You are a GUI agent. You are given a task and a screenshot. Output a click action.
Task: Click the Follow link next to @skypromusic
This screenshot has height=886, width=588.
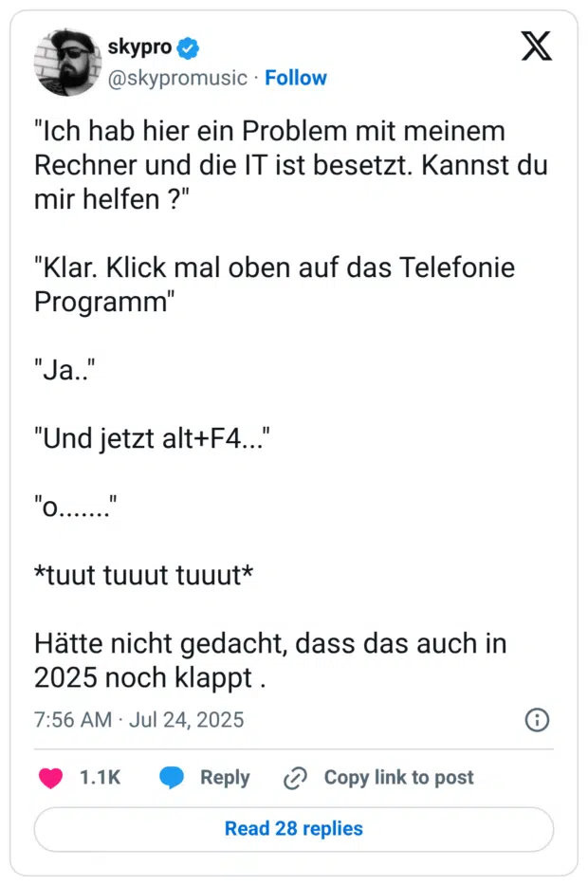[296, 79]
